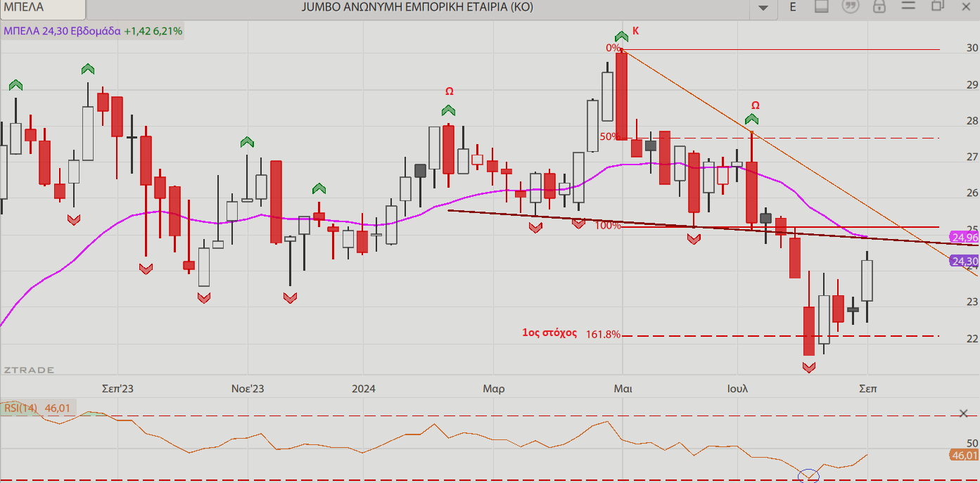
Task: Select the green arrow above Σεπ'23 high
Action: [87, 69]
